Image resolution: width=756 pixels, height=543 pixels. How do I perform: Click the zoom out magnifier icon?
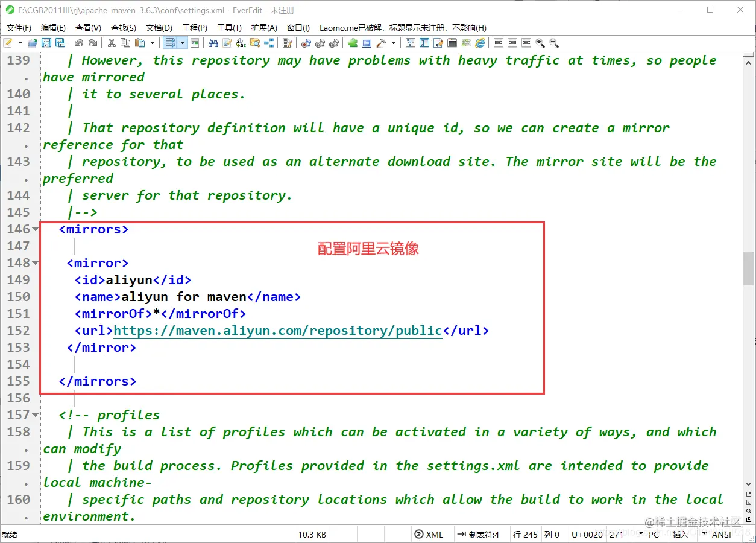[x=553, y=43]
